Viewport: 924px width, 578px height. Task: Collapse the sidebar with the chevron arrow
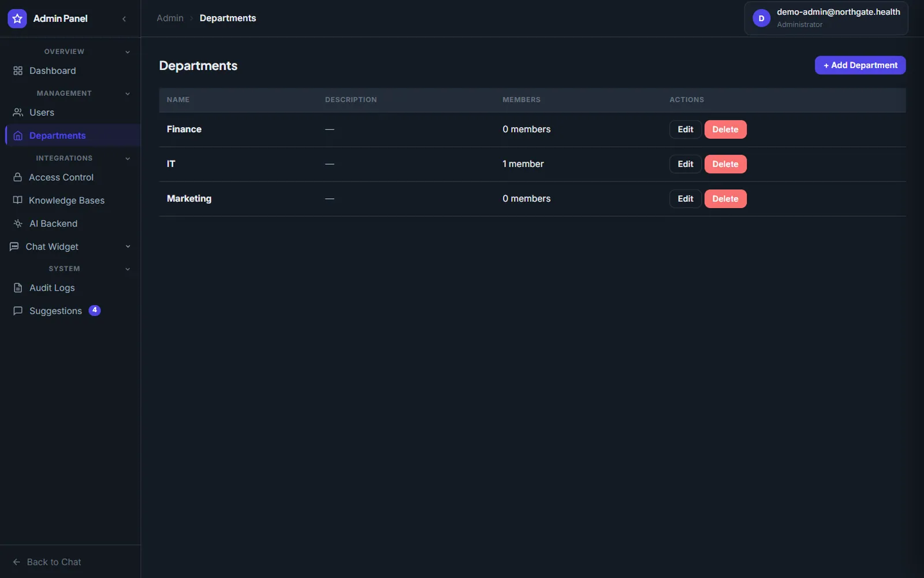pyautogui.click(x=124, y=18)
